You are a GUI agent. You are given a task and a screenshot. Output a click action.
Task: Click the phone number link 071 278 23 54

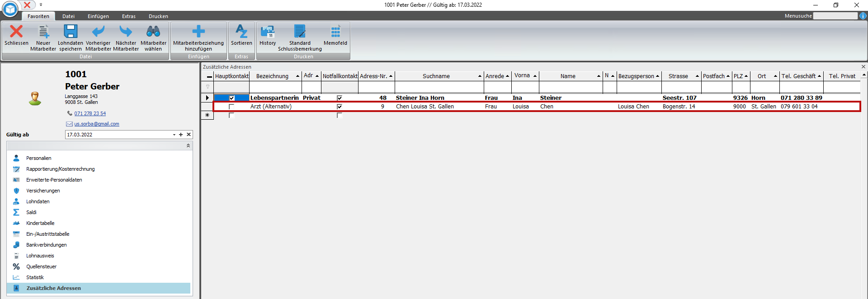tap(90, 113)
